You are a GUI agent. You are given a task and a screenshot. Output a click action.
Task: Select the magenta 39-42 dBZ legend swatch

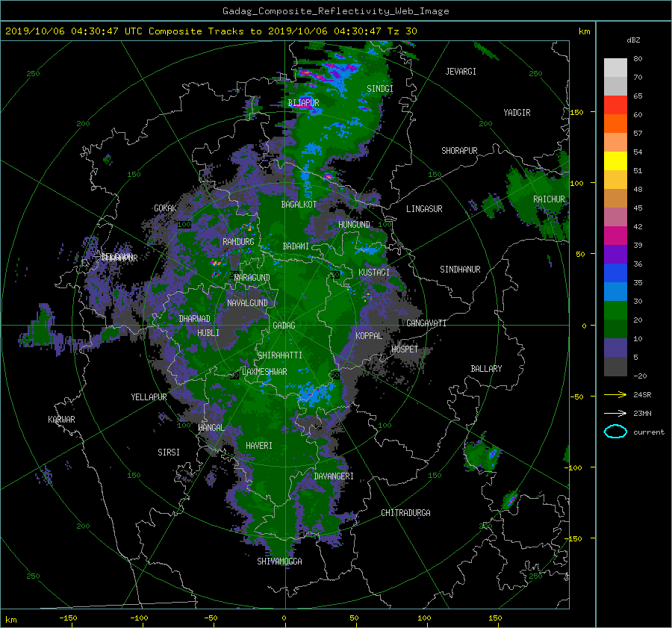(615, 236)
